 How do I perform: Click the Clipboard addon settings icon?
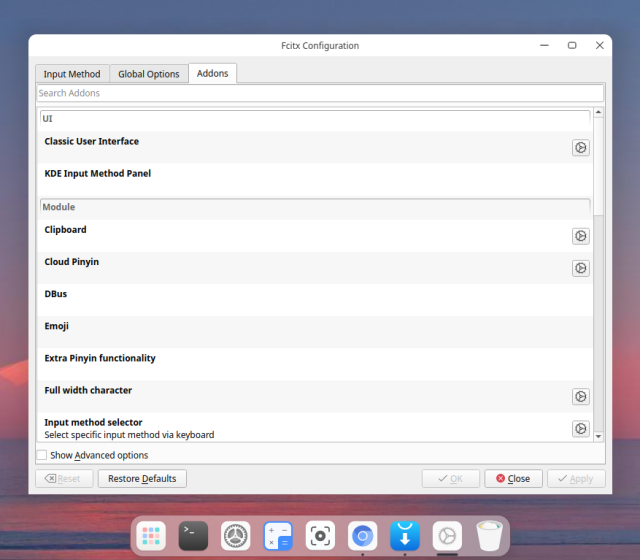[580, 236]
